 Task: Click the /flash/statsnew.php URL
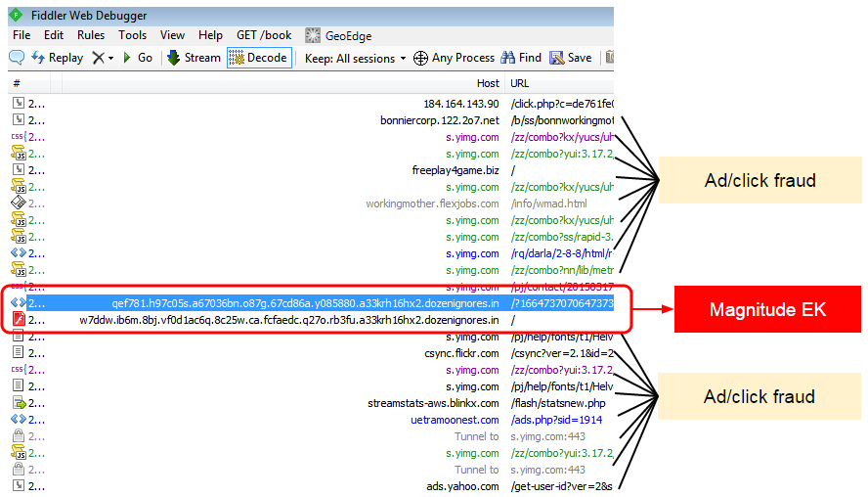click(558, 403)
